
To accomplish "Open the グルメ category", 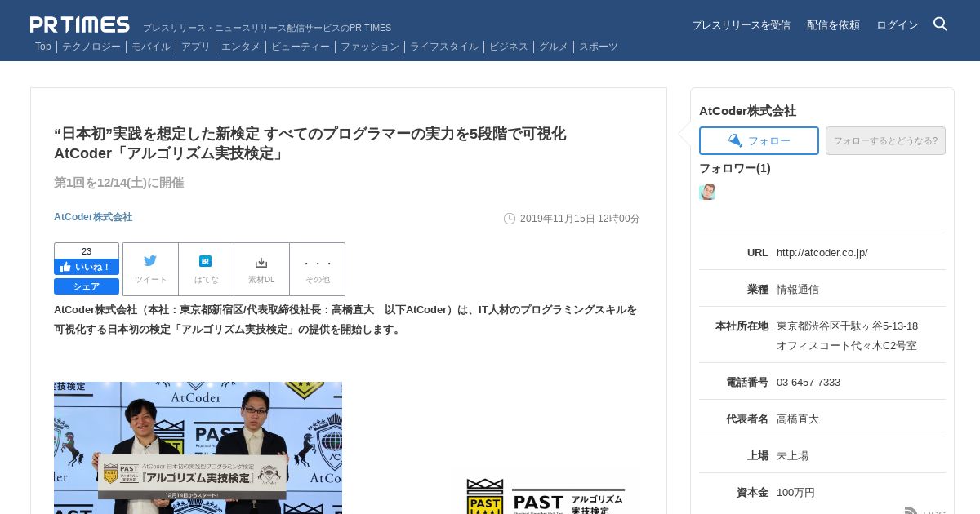I will click(x=554, y=47).
